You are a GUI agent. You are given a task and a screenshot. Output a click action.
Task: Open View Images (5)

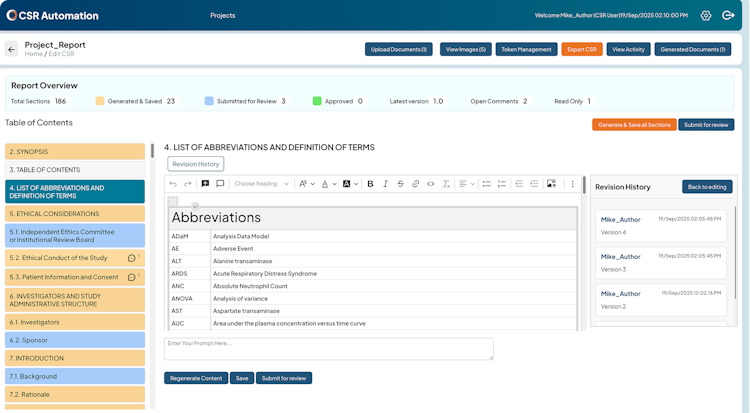pyautogui.click(x=465, y=49)
